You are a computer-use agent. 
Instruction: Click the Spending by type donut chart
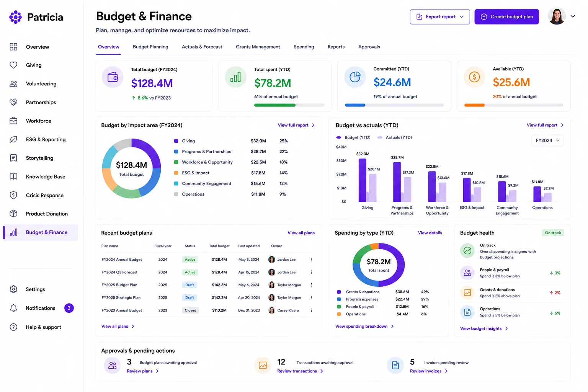(379, 265)
